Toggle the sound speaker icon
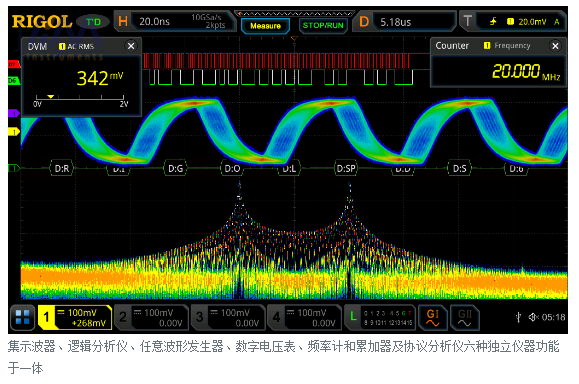This screenshot has height=384, width=579. tap(533, 317)
